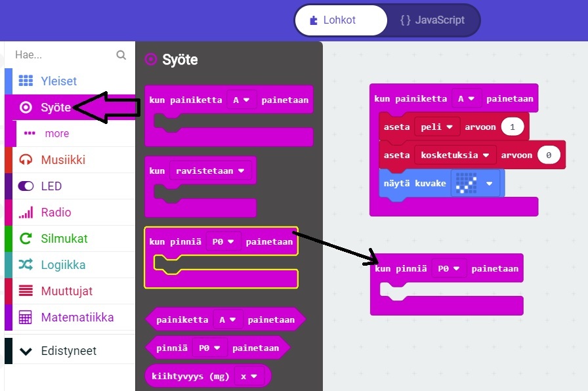
Task: Click the Logiikka shuffle icon
Action: coord(26,265)
